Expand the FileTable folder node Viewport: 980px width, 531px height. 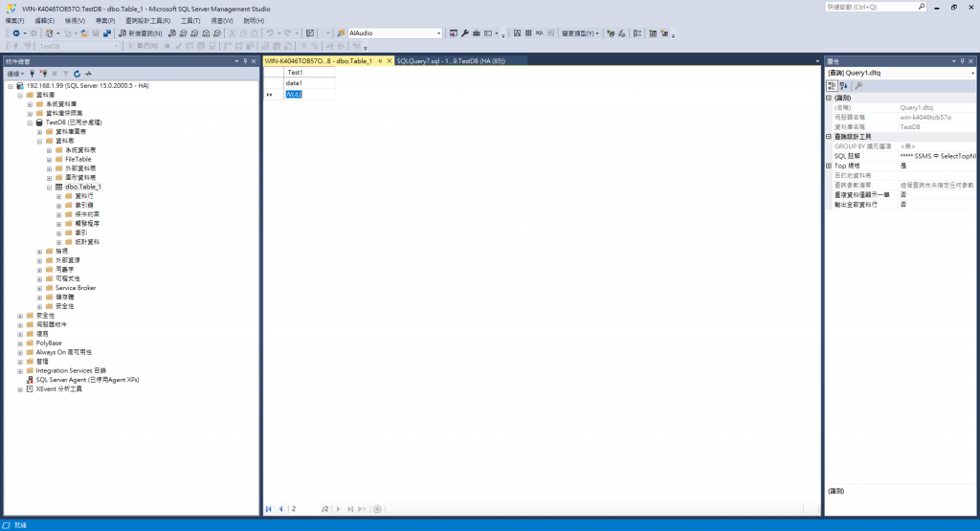(49, 159)
